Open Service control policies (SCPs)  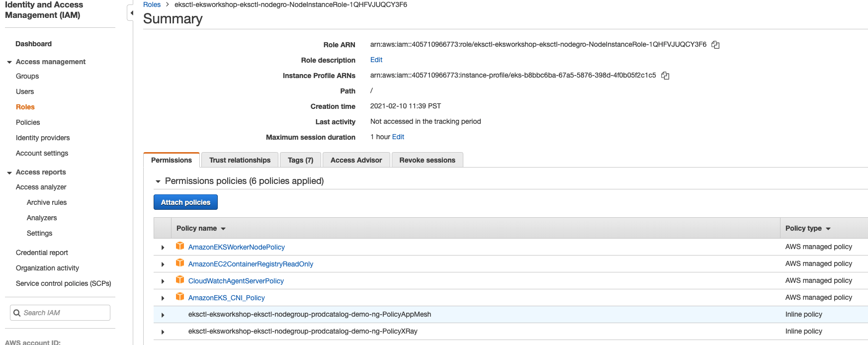click(64, 283)
